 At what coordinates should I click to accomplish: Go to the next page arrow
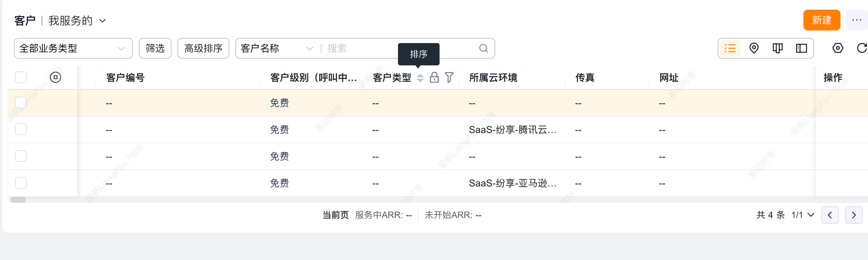pos(854,215)
